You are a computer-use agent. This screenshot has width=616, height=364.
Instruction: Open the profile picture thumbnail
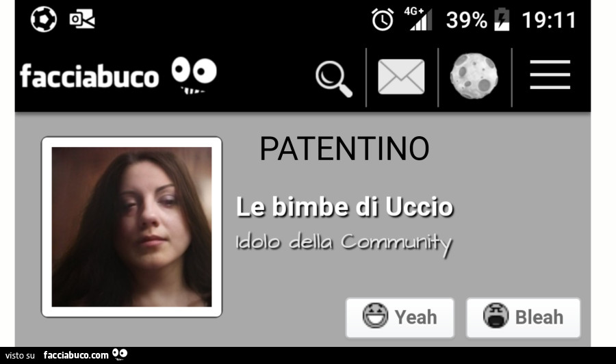131,227
